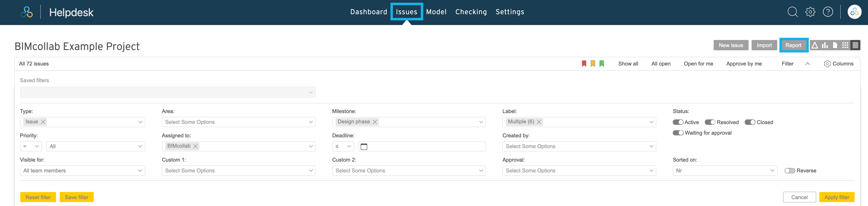
Task: Filter by red priority flag
Action: 584,64
